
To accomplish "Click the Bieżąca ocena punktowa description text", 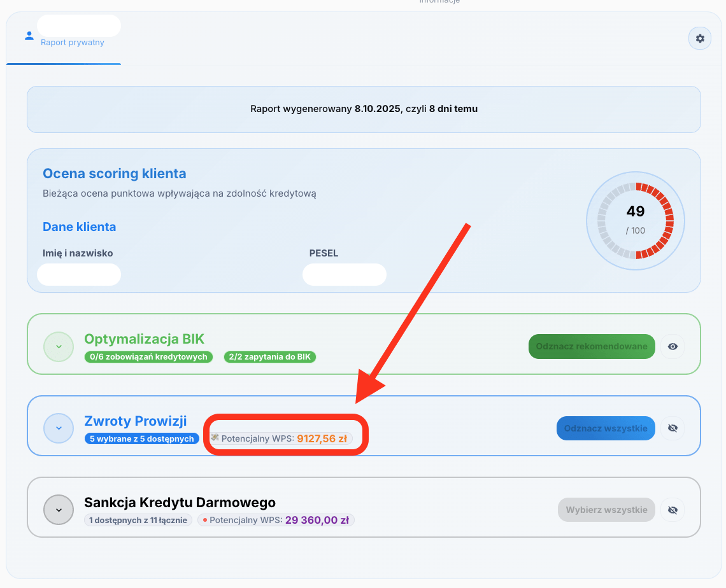I will tap(179, 193).
